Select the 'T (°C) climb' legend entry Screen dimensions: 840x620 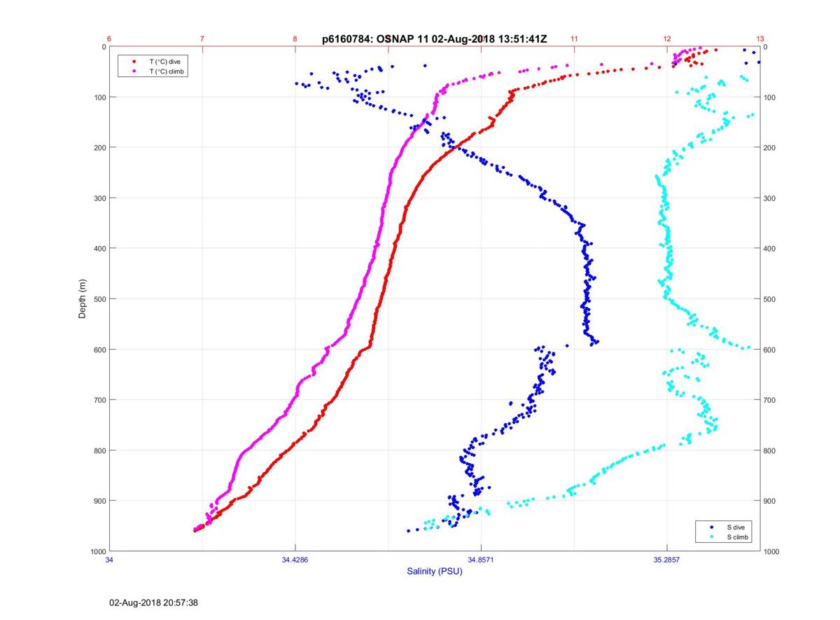pos(167,71)
